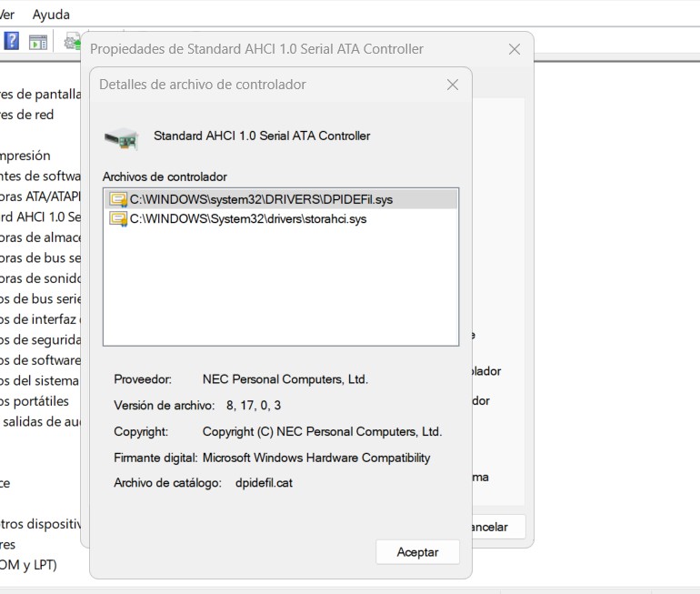Viewport: 700px width, 594px height.
Task: Close the Propiedades de Standard AHCI window
Action: 515,49
